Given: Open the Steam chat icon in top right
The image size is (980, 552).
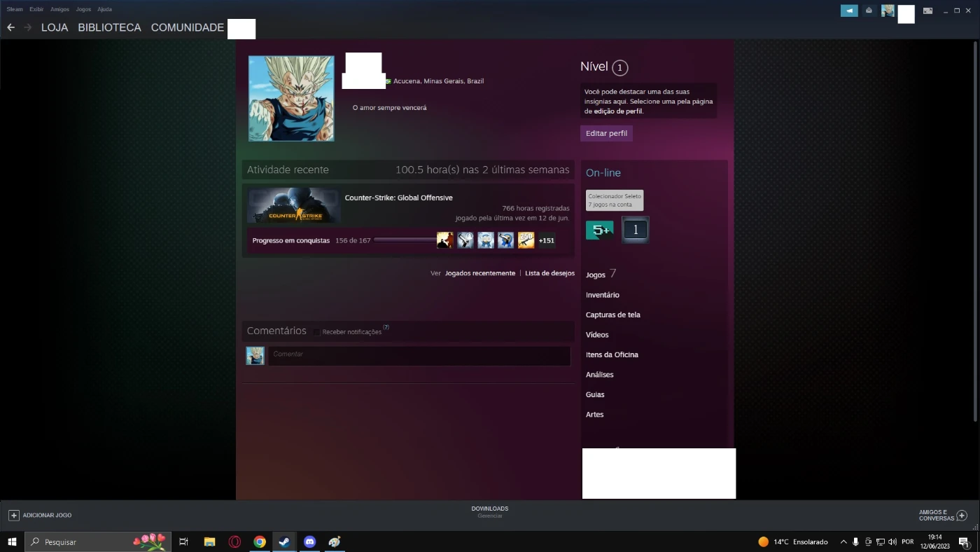Looking at the screenshot, I should tap(848, 11).
